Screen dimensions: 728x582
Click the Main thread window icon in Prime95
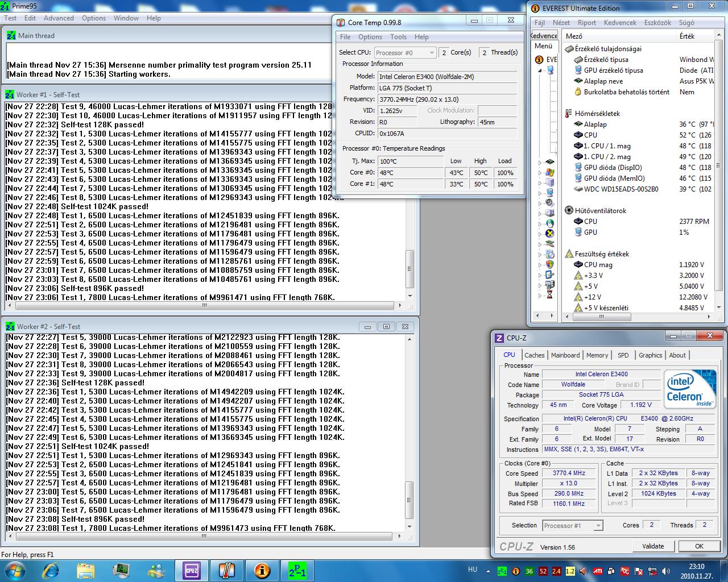coord(11,35)
